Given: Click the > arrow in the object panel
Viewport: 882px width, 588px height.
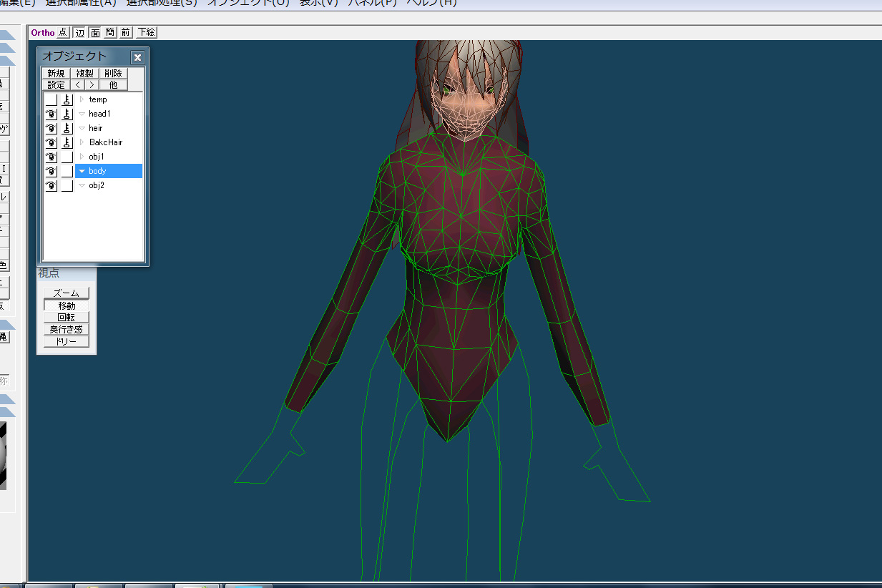Looking at the screenshot, I should click(92, 84).
